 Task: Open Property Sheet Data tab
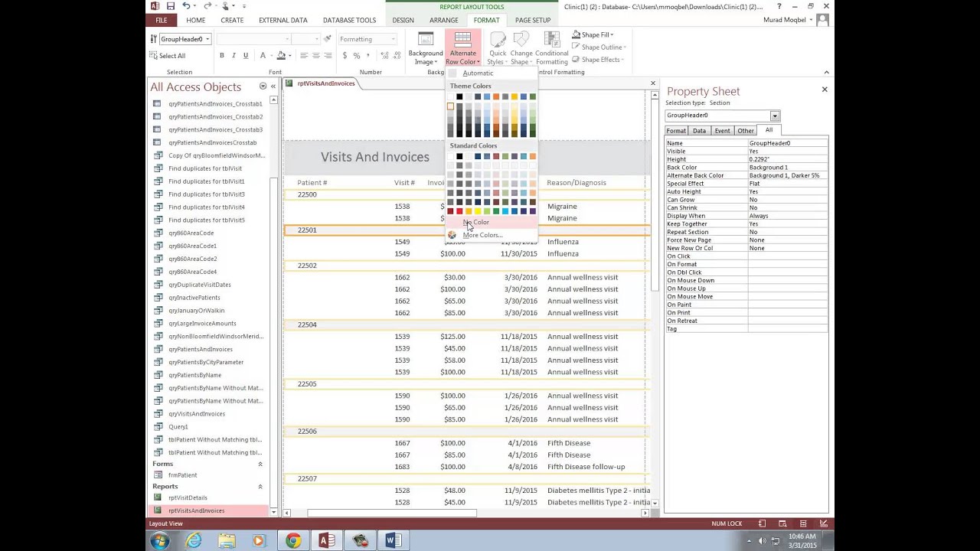pyautogui.click(x=699, y=131)
